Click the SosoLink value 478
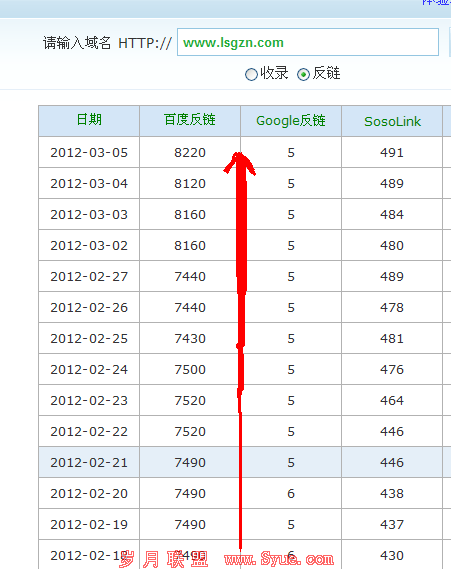This screenshot has height=569, width=451. pyautogui.click(x=392, y=307)
